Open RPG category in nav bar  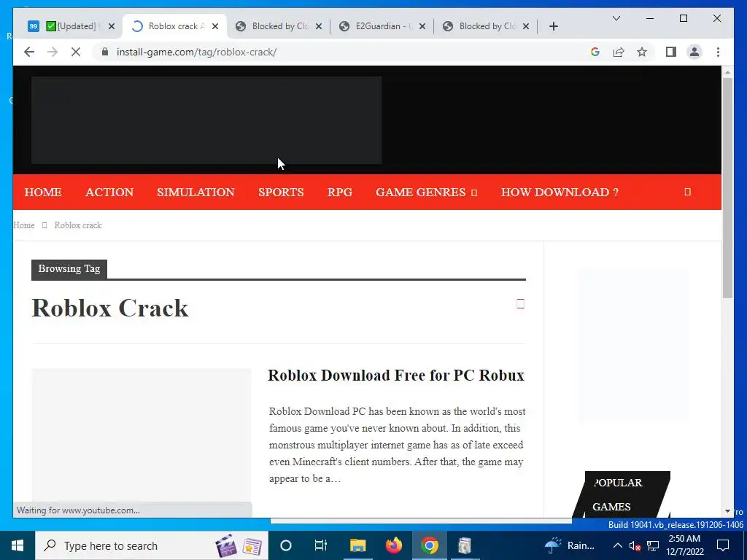[340, 192]
